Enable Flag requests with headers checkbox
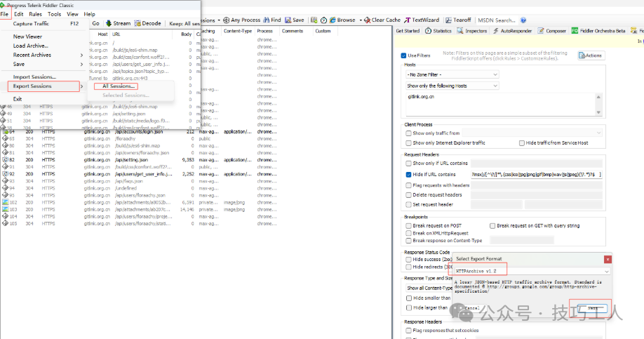 pos(408,185)
